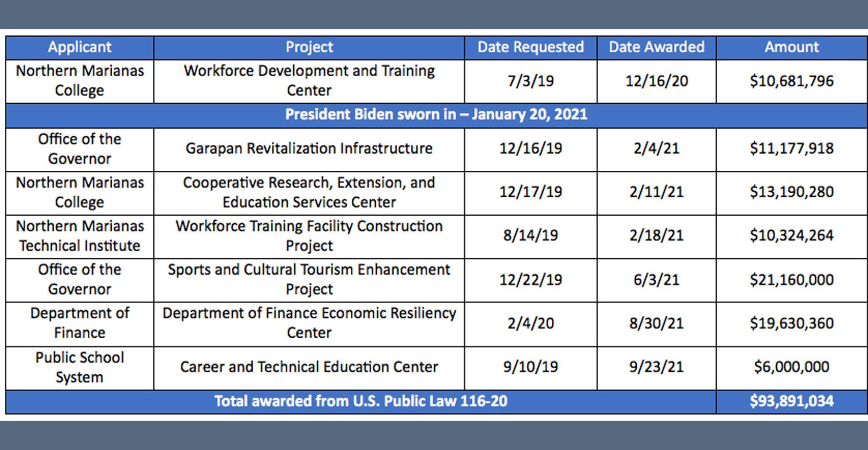The width and height of the screenshot is (868, 450).
Task: Click the Public School System applicant cell
Action: (80, 368)
